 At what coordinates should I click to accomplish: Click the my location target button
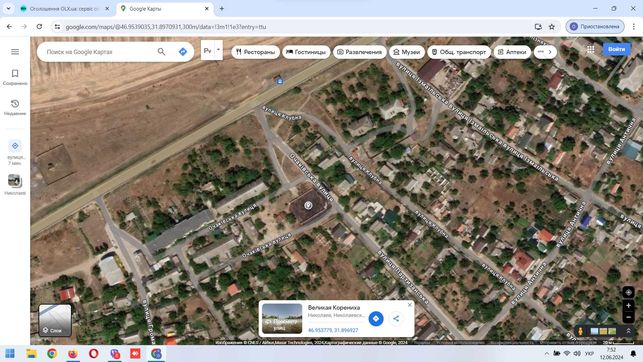pos(628,292)
